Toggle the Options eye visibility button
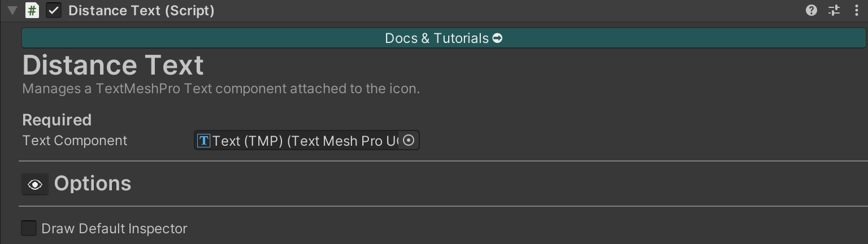 pyautogui.click(x=35, y=185)
